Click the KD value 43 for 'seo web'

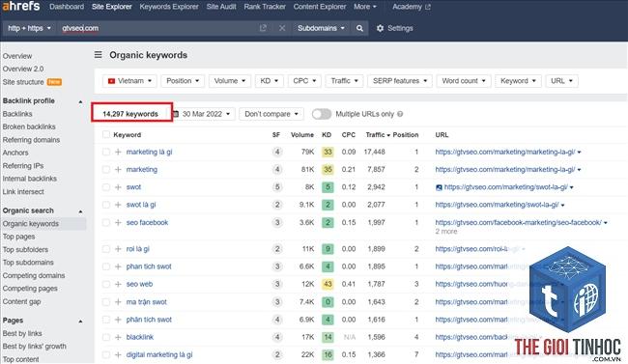tap(328, 284)
